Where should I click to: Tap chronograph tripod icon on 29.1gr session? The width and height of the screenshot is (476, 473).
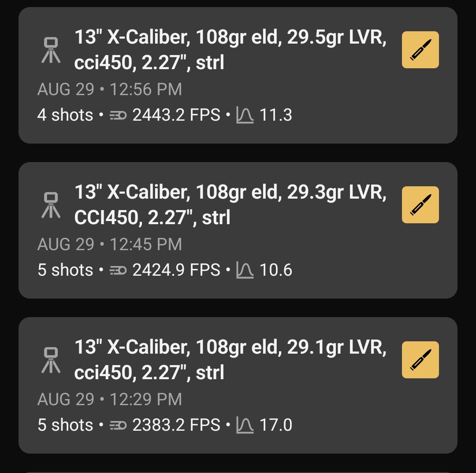[x=51, y=360]
